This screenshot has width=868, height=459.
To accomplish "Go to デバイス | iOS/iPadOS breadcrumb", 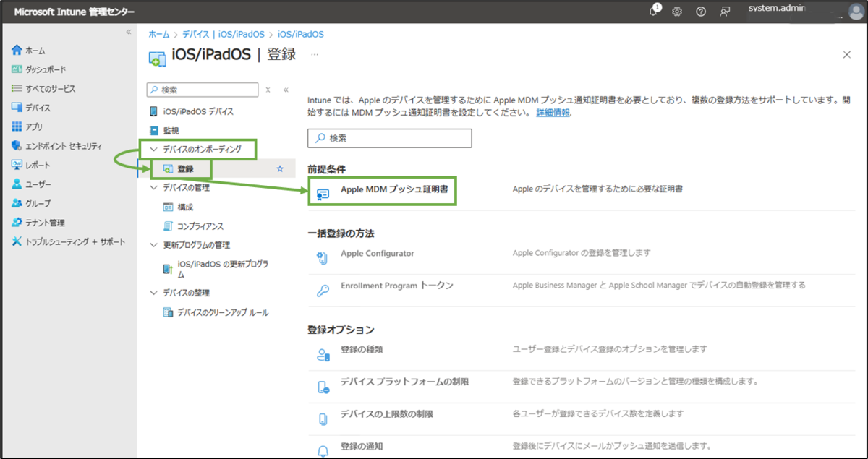I will coord(223,34).
